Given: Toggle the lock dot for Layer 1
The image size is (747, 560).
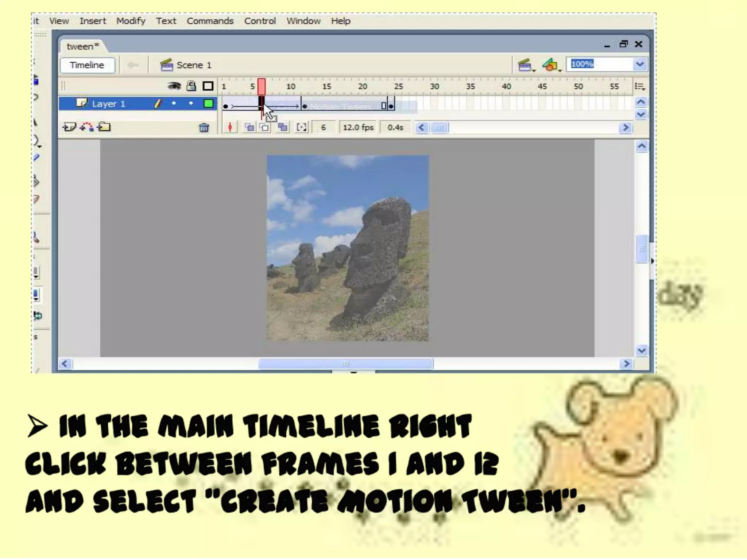Looking at the screenshot, I should [x=191, y=104].
